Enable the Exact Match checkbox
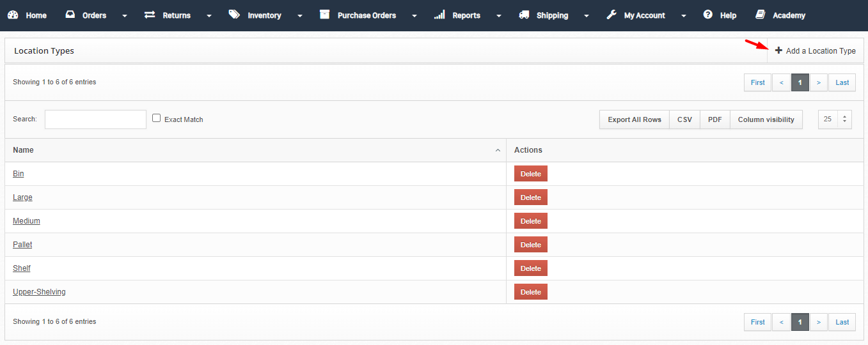This screenshot has height=345, width=868. click(x=156, y=118)
